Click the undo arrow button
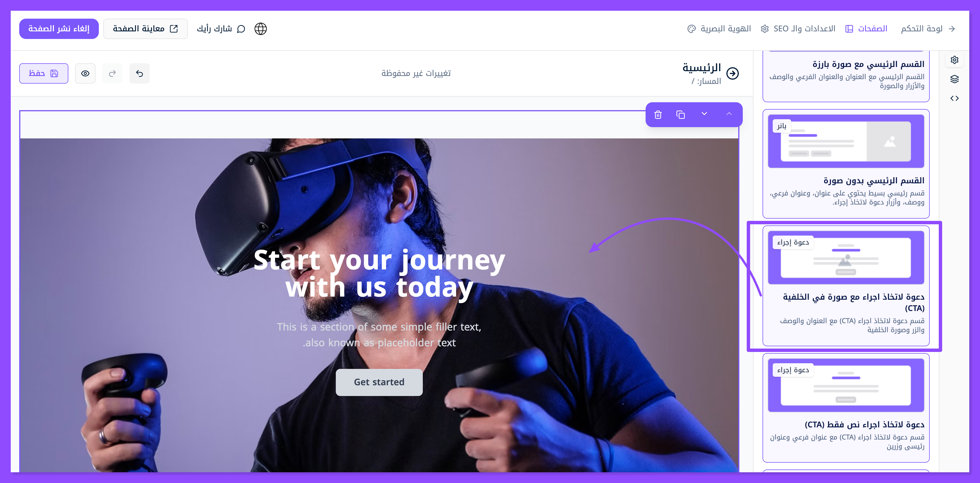 point(139,73)
